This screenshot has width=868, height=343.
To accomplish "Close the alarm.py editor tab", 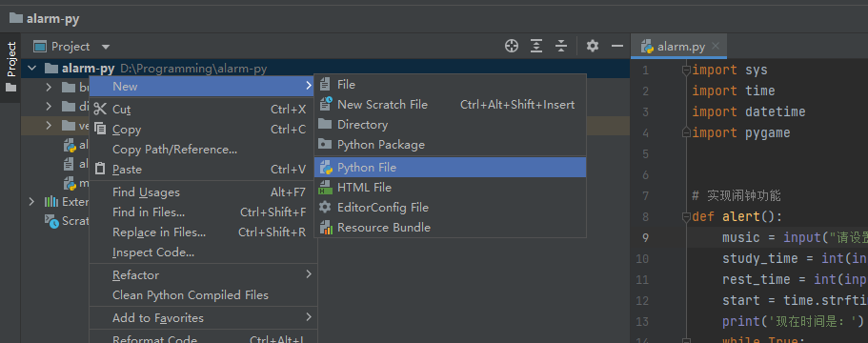I will coord(716,46).
